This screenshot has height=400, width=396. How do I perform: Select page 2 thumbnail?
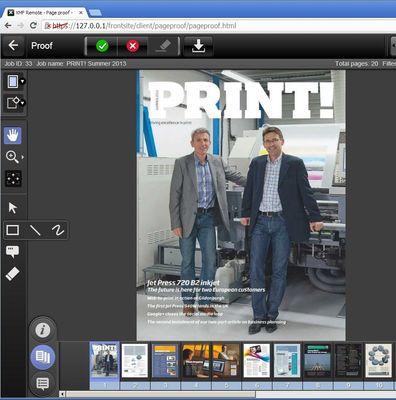coord(135,361)
